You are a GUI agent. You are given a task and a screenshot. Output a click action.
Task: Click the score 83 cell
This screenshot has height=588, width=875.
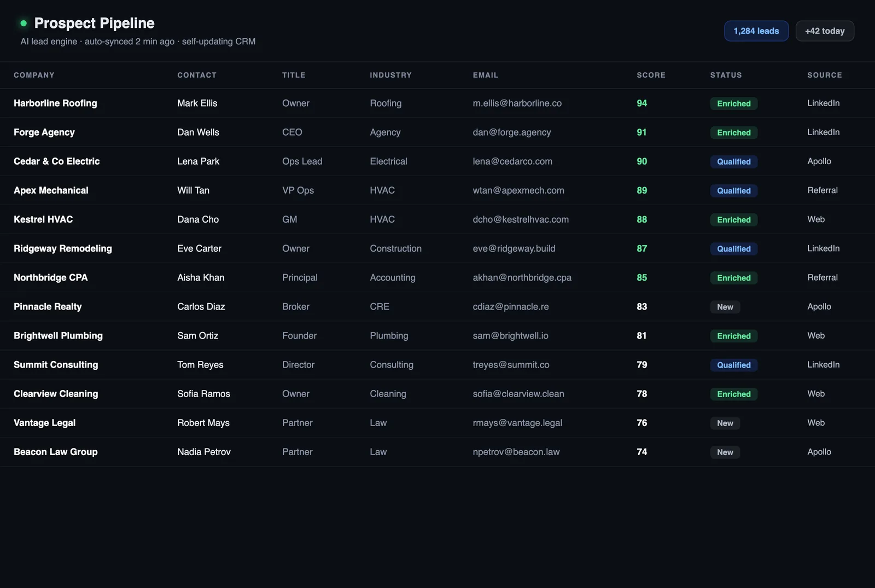(x=642, y=306)
